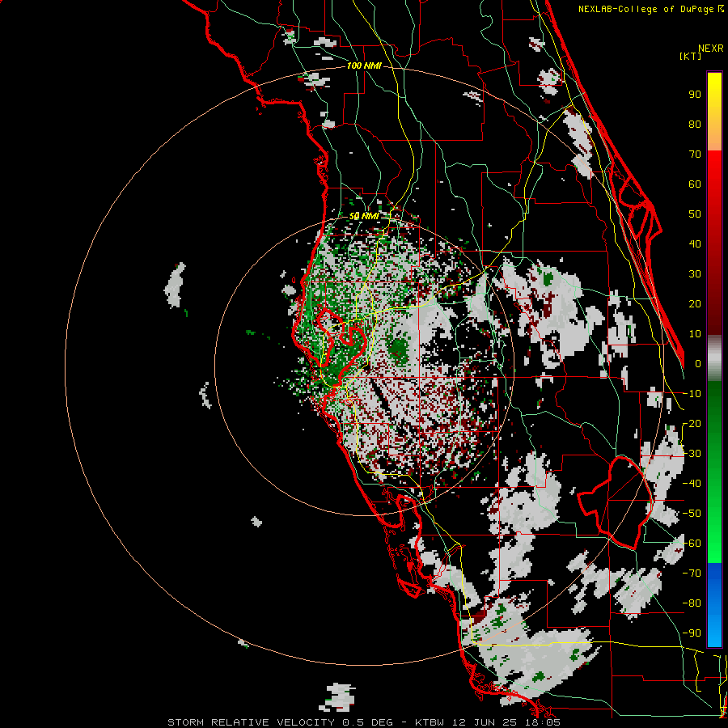Click the -60 legend value

[x=692, y=544]
